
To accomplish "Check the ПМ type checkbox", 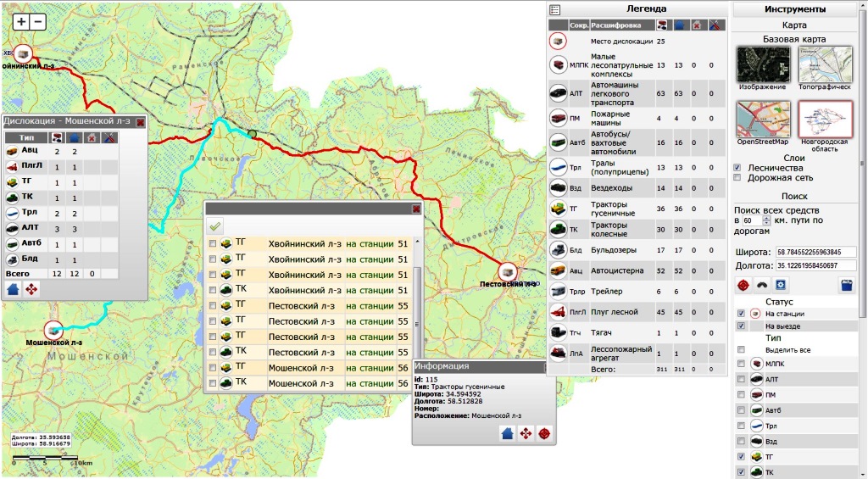I will 741,395.
